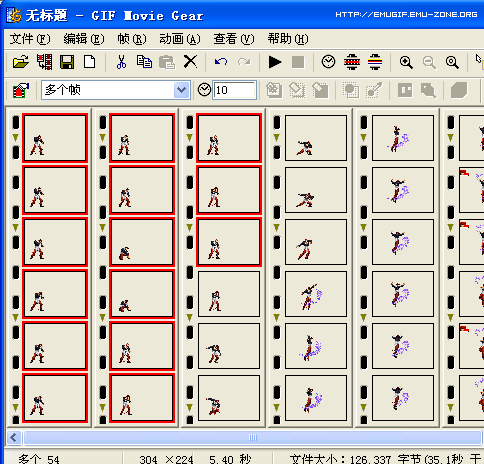Image resolution: width=484 pixels, height=464 pixels.
Task: Click the red house properties icon
Action: point(21,90)
